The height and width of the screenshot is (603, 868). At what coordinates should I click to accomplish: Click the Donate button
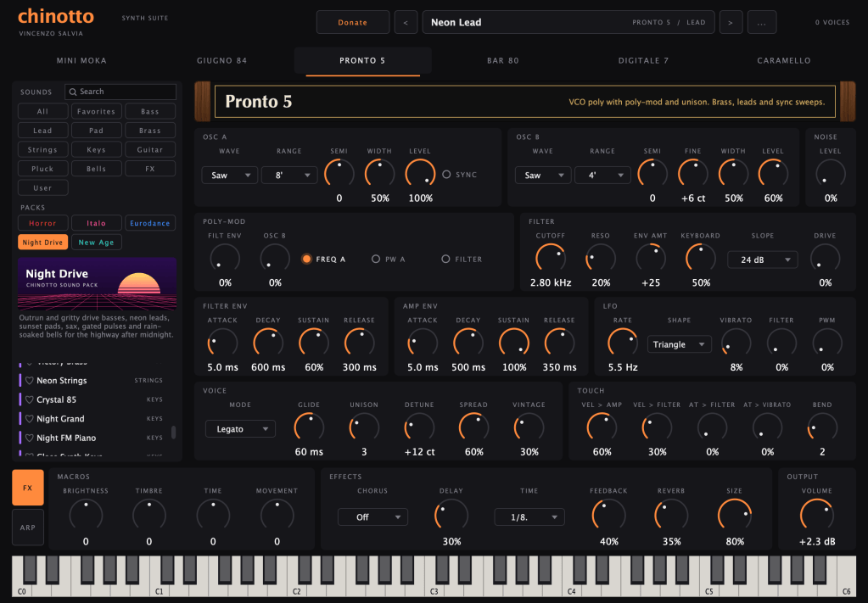353,23
